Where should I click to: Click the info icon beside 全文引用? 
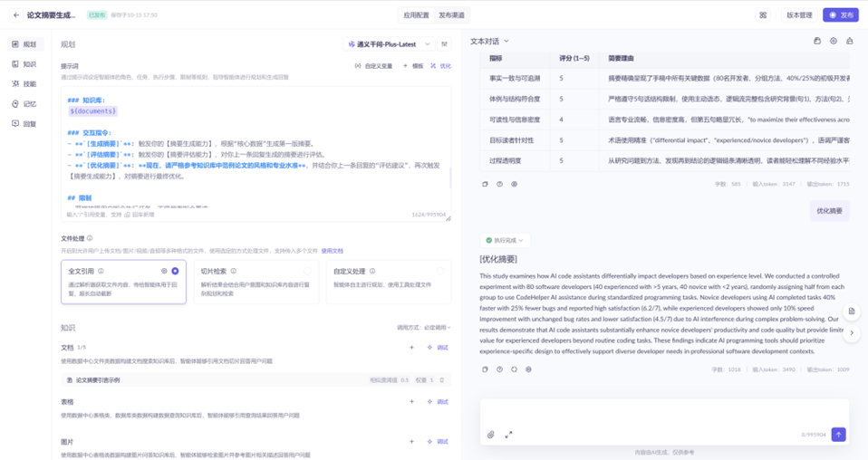(x=101, y=272)
